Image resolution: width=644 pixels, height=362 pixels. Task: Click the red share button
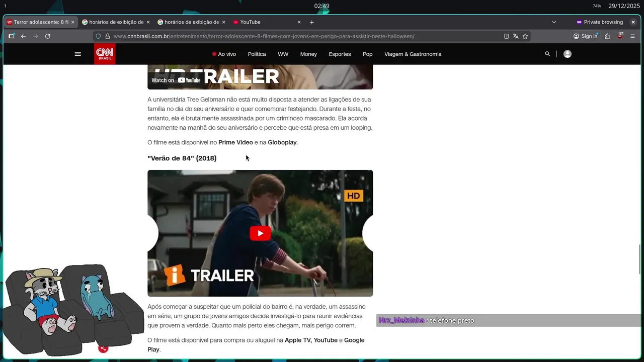[x=103, y=348]
